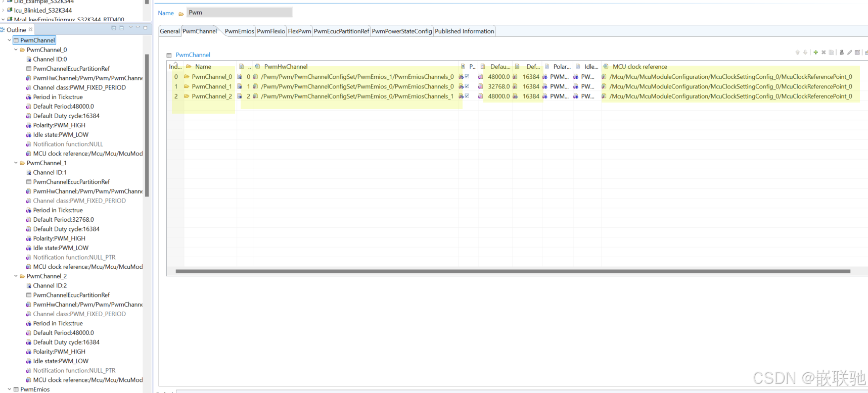Image resolution: width=868 pixels, height=393 pixels.
Task: Click the delete X icon in PwmChannel toolbar
Action: tap(824, 52)
